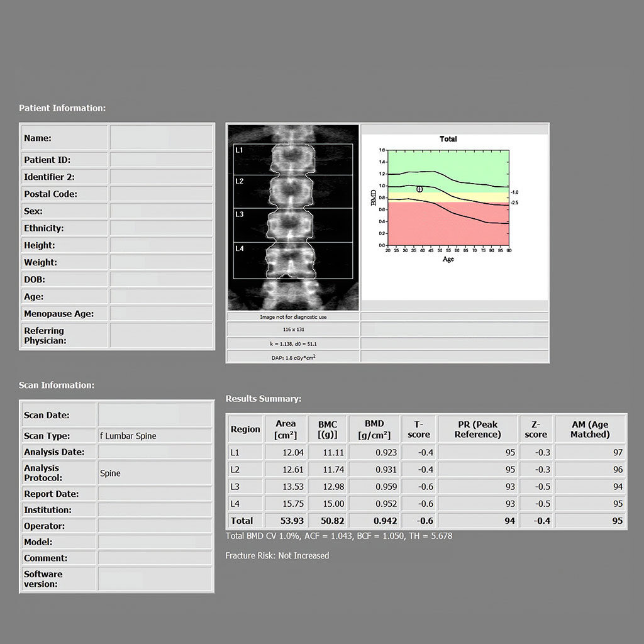Screen dimensions: 644x644
Task: Select the Identifier 2 value field
Action: click(161, 177)
